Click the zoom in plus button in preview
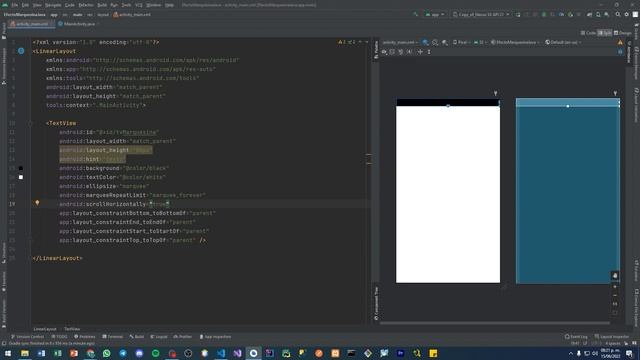The image size is (640, 360). [615, 287]
